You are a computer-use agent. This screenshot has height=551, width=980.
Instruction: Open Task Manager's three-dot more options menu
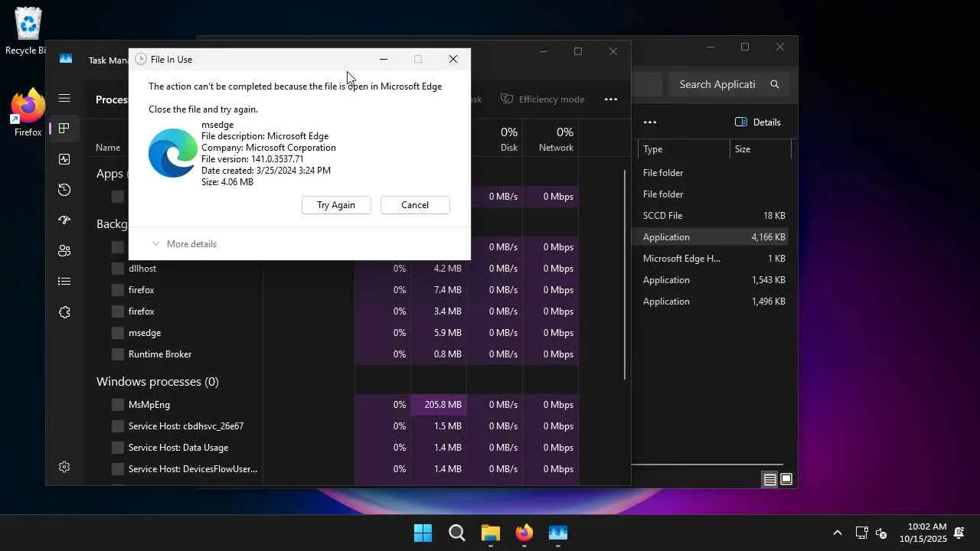click(x=611, y=99)
